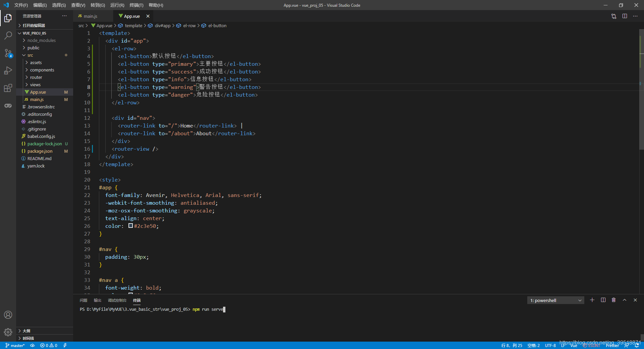Open Source Control view with badge
The width and height of the screenshot is (644, 349).
(x=8, y=53)
